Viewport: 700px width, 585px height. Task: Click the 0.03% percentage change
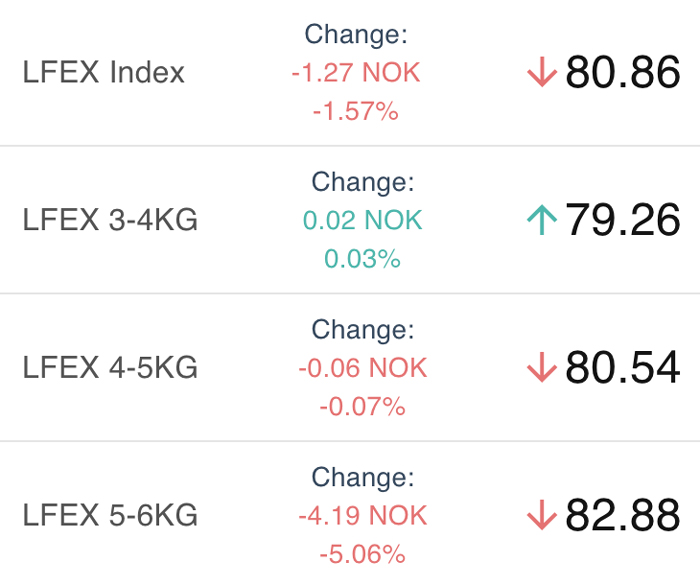click(x=362, y=259)
